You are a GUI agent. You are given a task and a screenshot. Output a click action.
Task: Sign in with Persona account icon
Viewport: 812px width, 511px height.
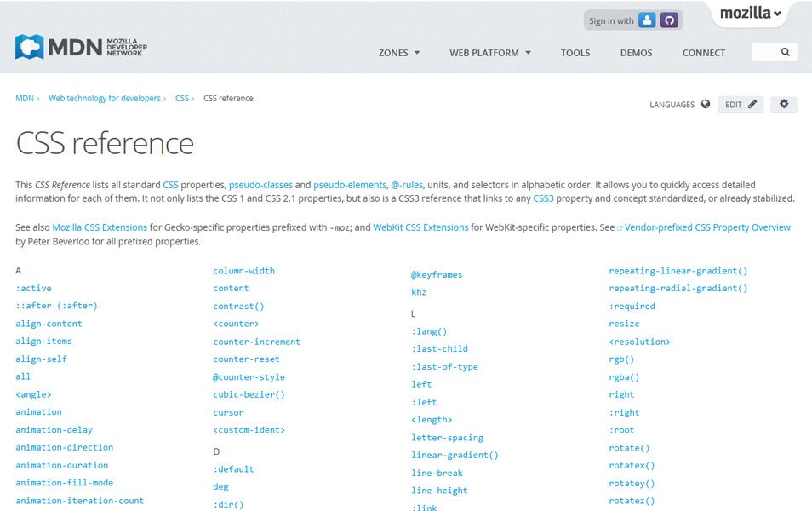[x=647, y=20]
